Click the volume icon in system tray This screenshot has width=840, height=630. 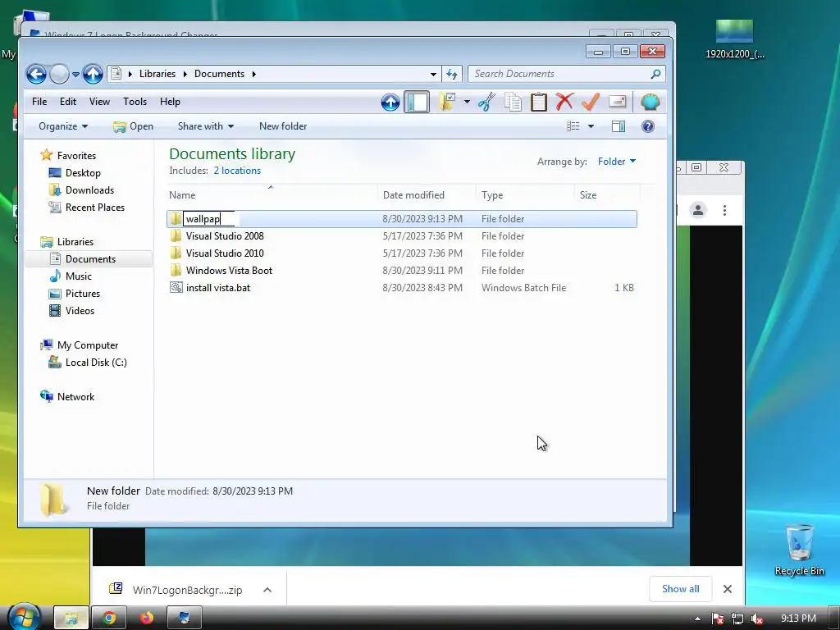click(757, 619)
